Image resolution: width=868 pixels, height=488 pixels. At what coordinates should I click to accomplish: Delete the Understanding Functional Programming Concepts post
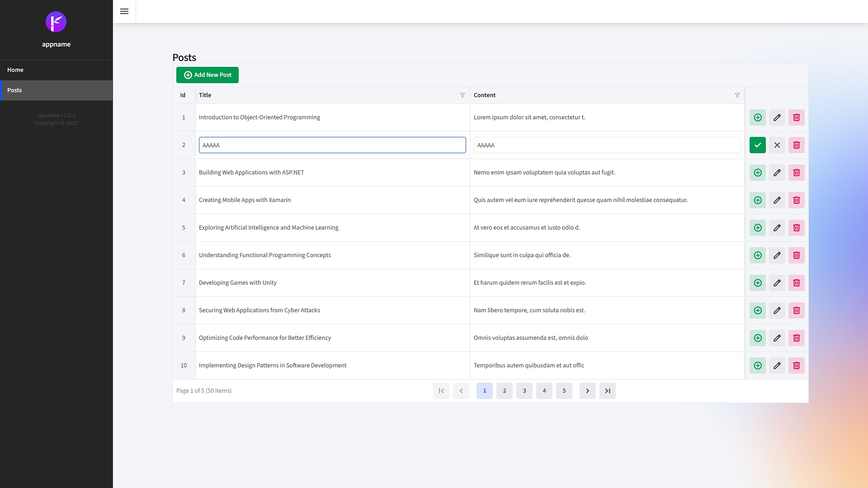(797, 255)
